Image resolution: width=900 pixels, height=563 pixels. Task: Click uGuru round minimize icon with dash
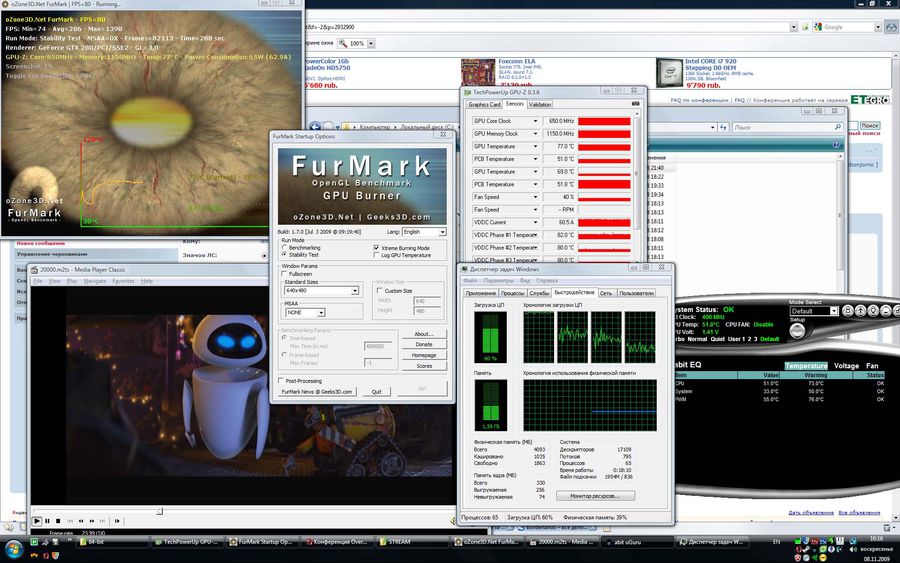(x=886, y=310)
